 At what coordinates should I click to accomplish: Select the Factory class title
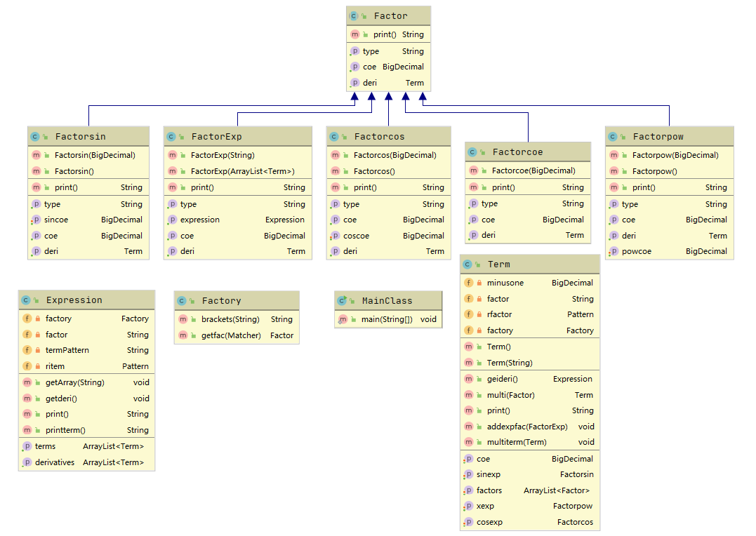(221, 301)
